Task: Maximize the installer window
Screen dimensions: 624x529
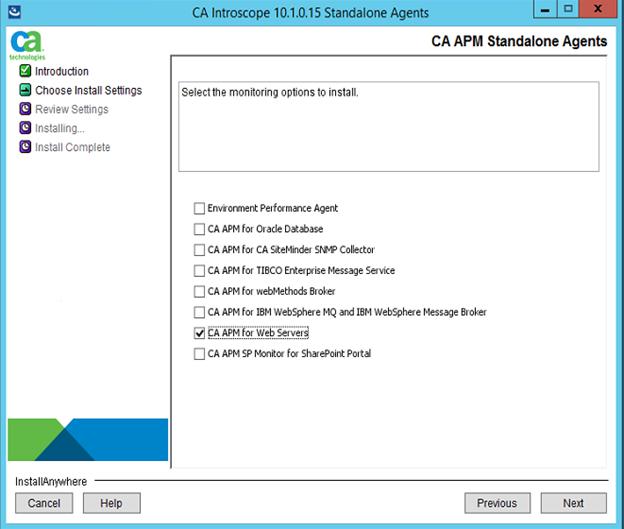Action: (x=568, y=10)
